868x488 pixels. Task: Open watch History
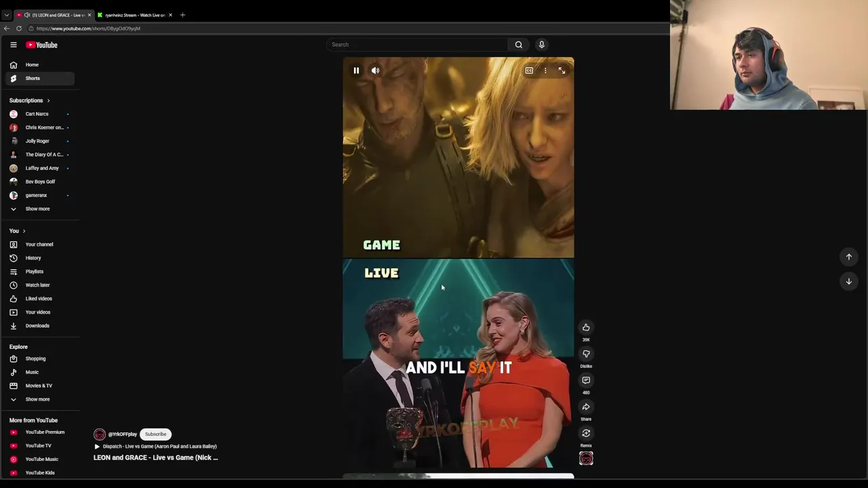(x=40, y=258)
